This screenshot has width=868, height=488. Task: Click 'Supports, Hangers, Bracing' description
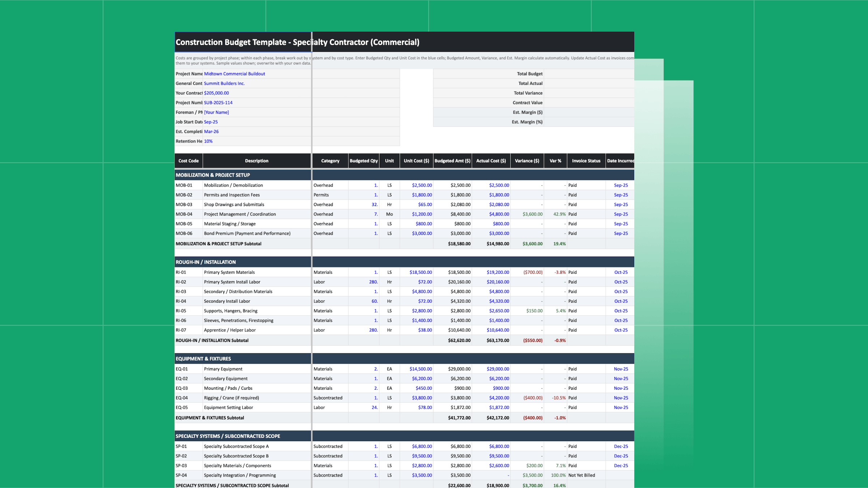click(230, 311)
